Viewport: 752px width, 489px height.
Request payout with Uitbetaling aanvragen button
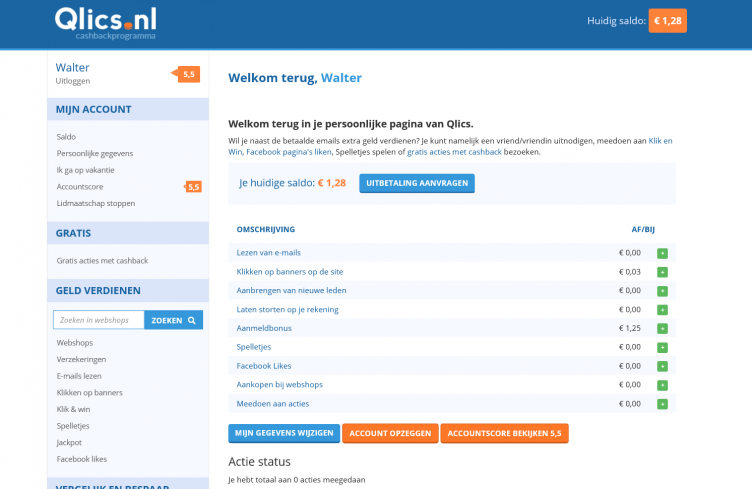(417, 184)
